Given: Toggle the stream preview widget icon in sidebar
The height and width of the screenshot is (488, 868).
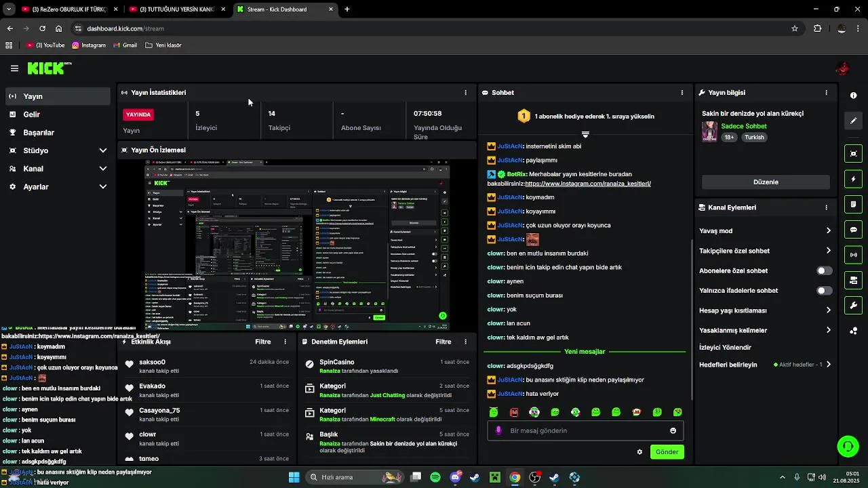Looking at the screenshot, I should pos(854,154).
